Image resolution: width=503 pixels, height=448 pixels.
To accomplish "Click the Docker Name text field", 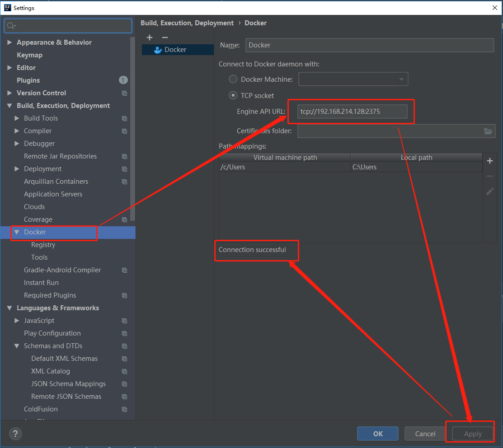I will coord(370,45).
